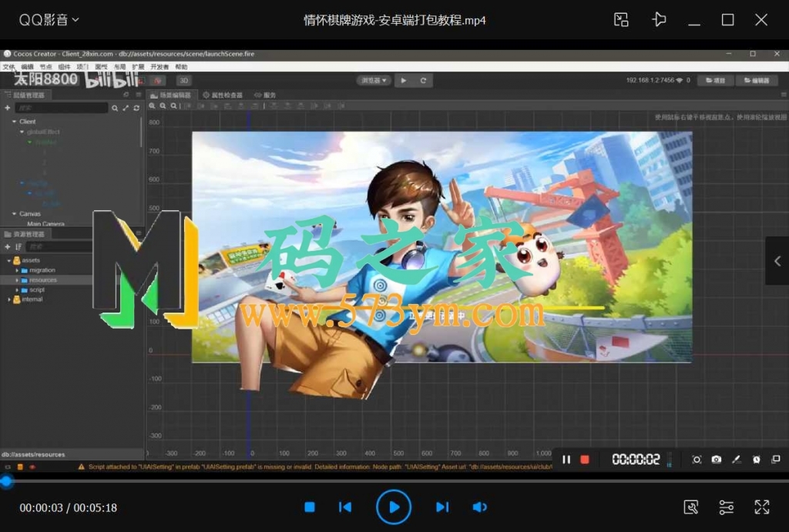Open the 帮助 menu in Cocos Creator
Image resolution: width=789 pixels, height=532 pixels.
click(181, 67)
